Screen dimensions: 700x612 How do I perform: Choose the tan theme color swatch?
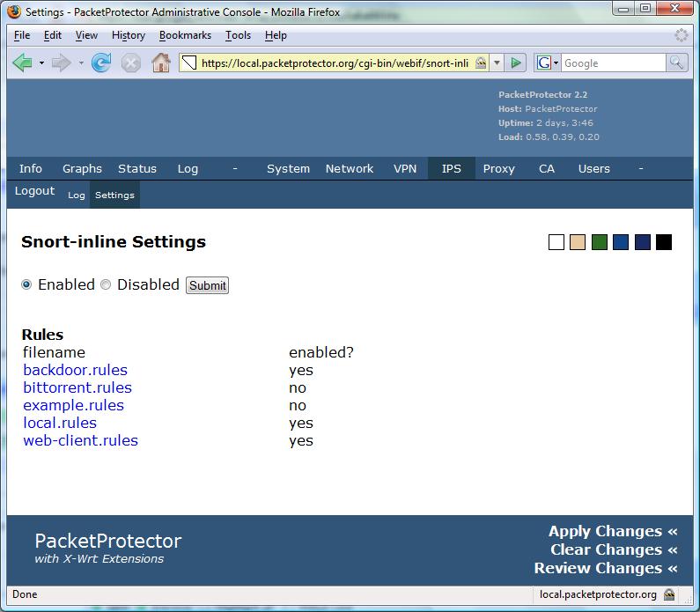(578, 242)
